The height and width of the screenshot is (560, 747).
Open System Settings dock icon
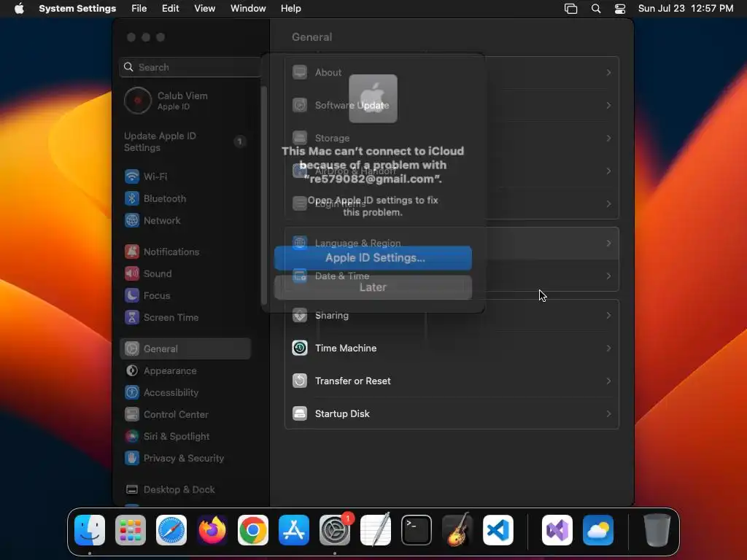(x=335, y=530)
